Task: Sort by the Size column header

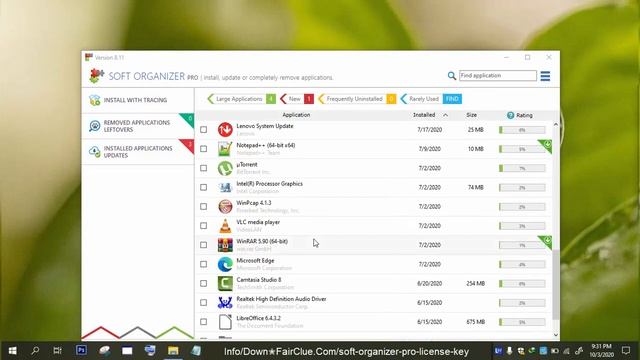Action: pos(471,115)
